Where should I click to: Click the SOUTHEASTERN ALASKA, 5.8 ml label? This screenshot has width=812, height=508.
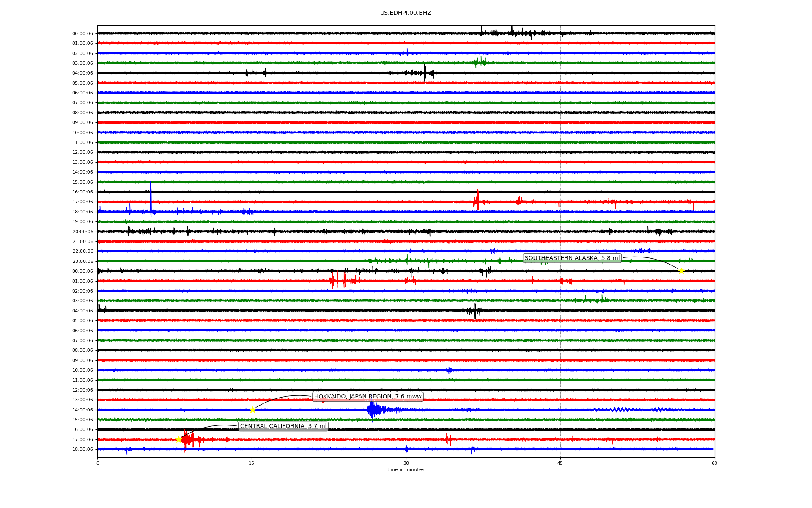point(572,258)
